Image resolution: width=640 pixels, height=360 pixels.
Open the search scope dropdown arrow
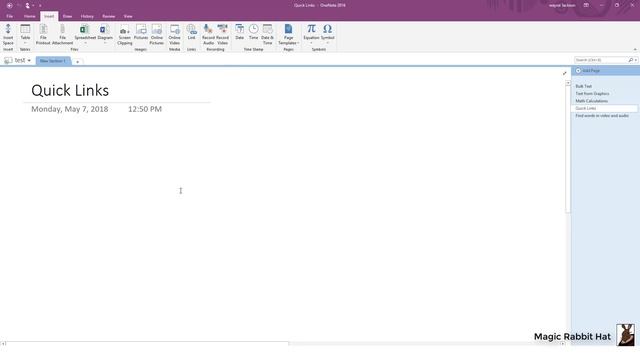coord(636,60)
